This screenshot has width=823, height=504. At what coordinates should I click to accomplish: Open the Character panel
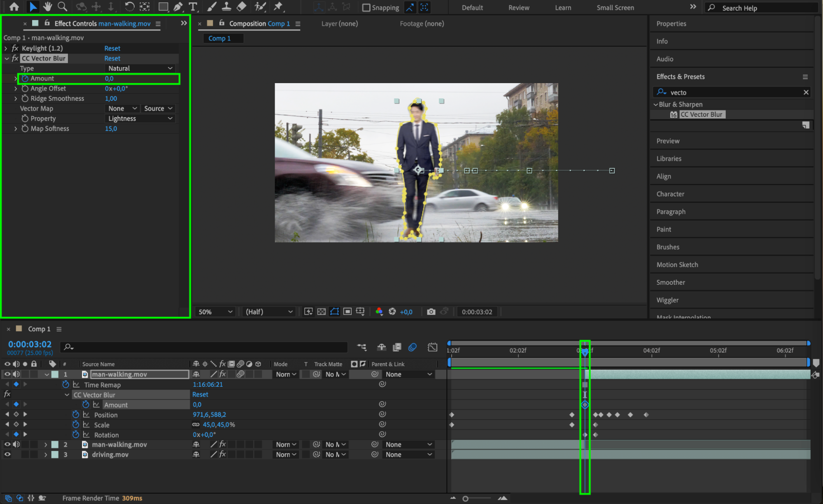point(670,194)
